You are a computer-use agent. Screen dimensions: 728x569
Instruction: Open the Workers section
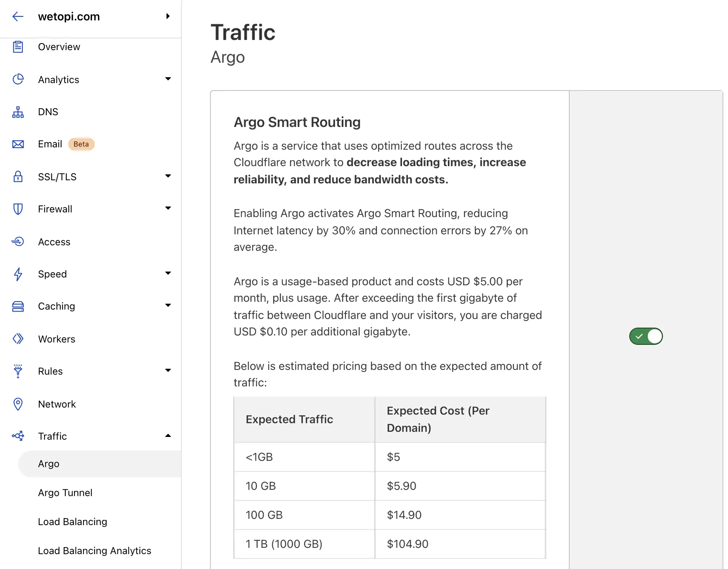click(57, 339)
